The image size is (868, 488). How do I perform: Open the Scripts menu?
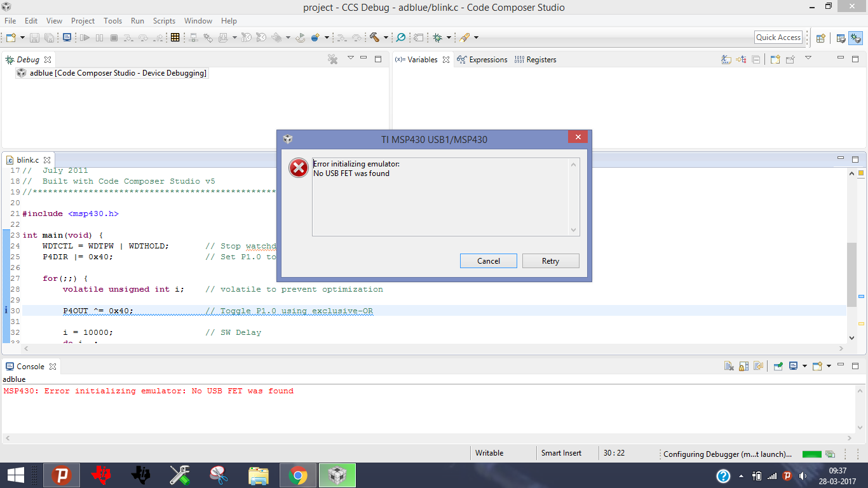point(164,21)
